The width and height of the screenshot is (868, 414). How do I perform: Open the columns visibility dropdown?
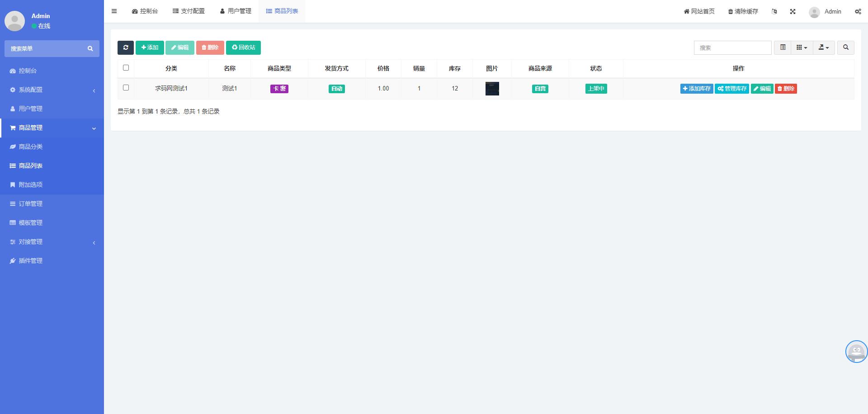[802, 48]
